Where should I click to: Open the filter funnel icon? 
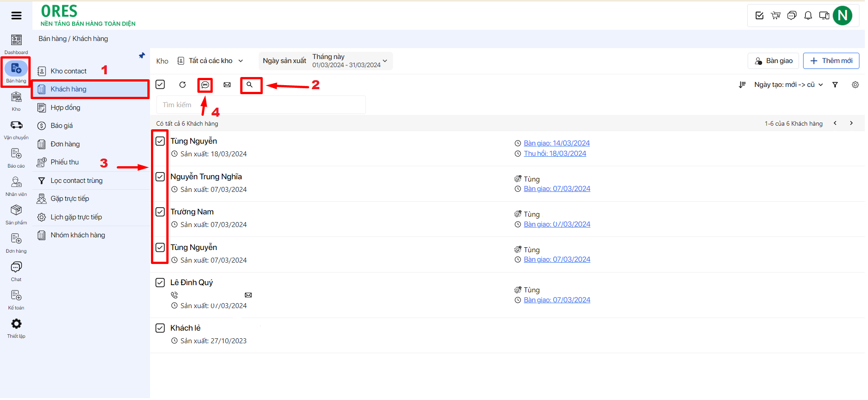tap(835, 85)
